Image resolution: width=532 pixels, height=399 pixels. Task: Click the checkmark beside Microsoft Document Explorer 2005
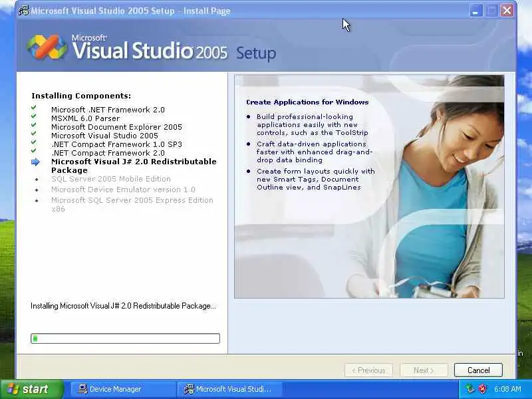(x=34, y=125)
